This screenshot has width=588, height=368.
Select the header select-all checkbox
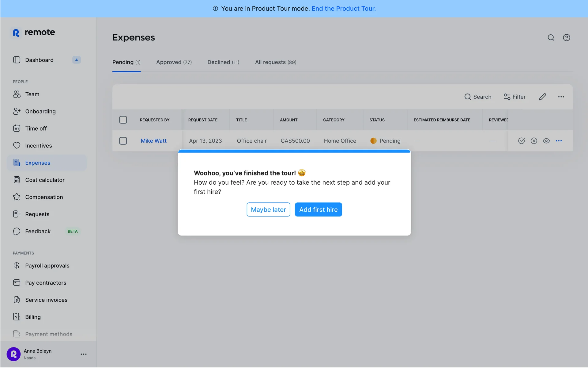123,120
